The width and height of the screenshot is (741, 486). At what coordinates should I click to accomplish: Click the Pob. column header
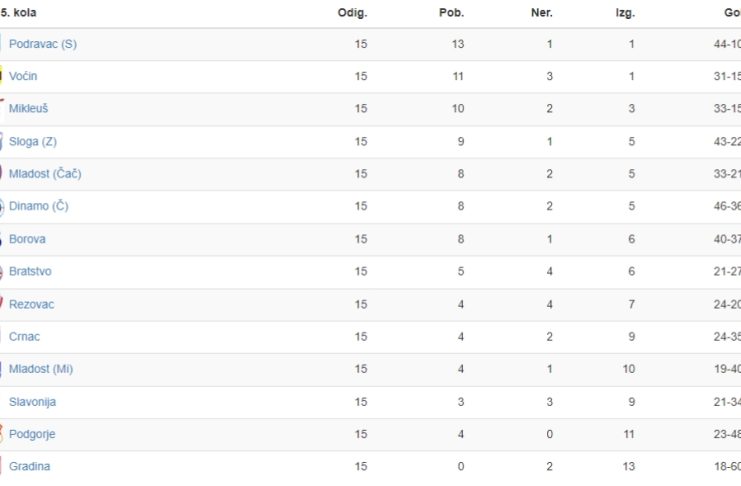(451, 13)
